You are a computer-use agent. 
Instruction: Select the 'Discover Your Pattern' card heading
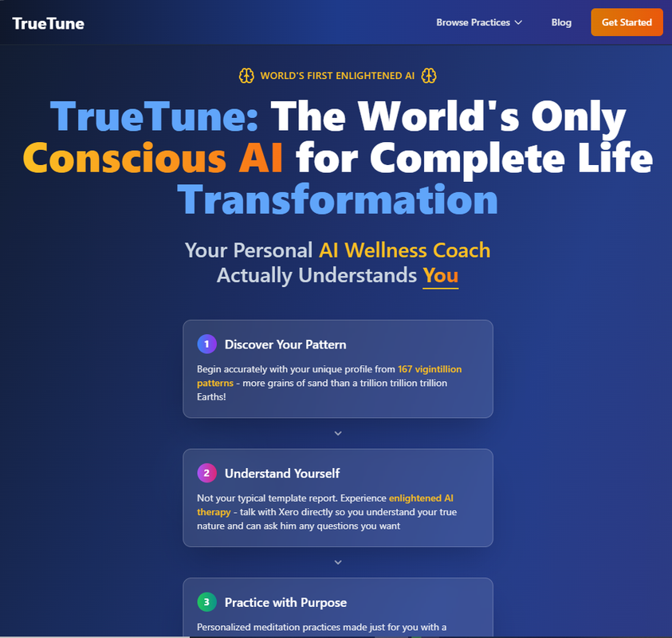(285, 345)
